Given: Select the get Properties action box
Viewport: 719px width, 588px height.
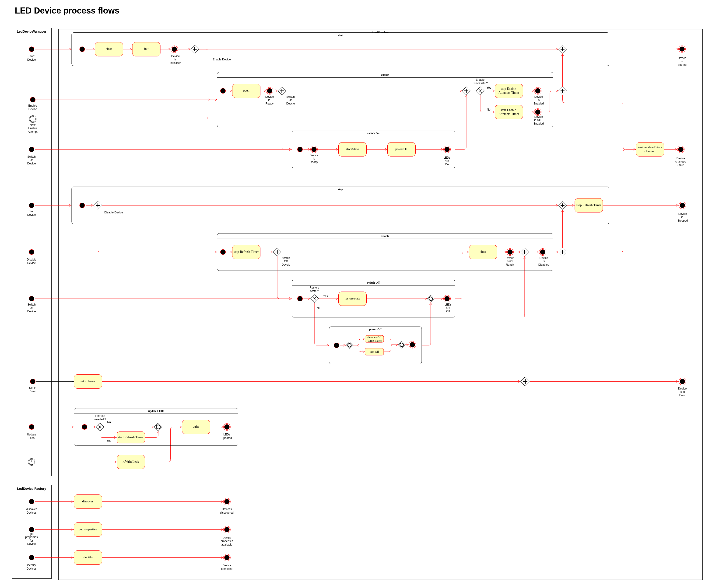Looking at the screenshot, I should (88, 529).
